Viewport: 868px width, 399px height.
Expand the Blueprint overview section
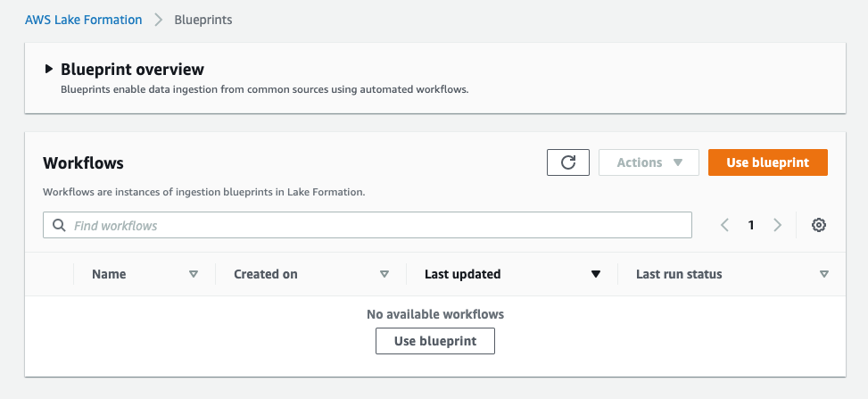tap(49, 70)
